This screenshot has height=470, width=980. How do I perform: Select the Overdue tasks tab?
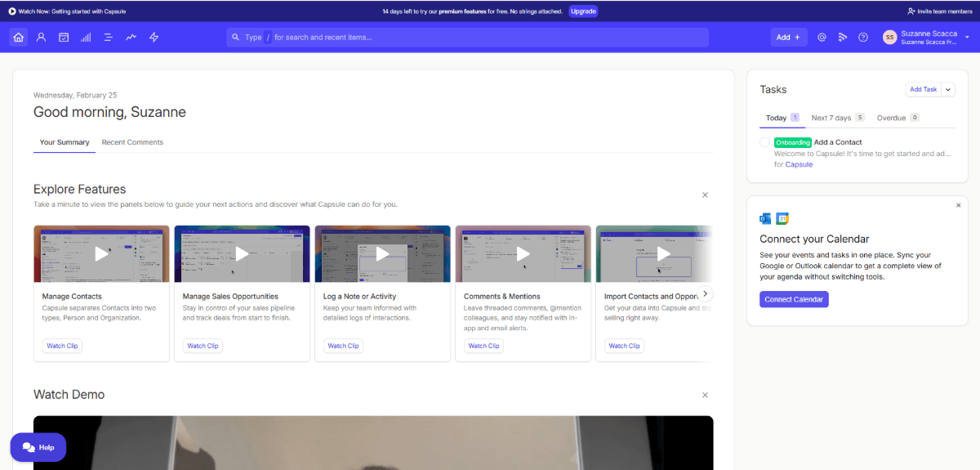tap(898, 118)
